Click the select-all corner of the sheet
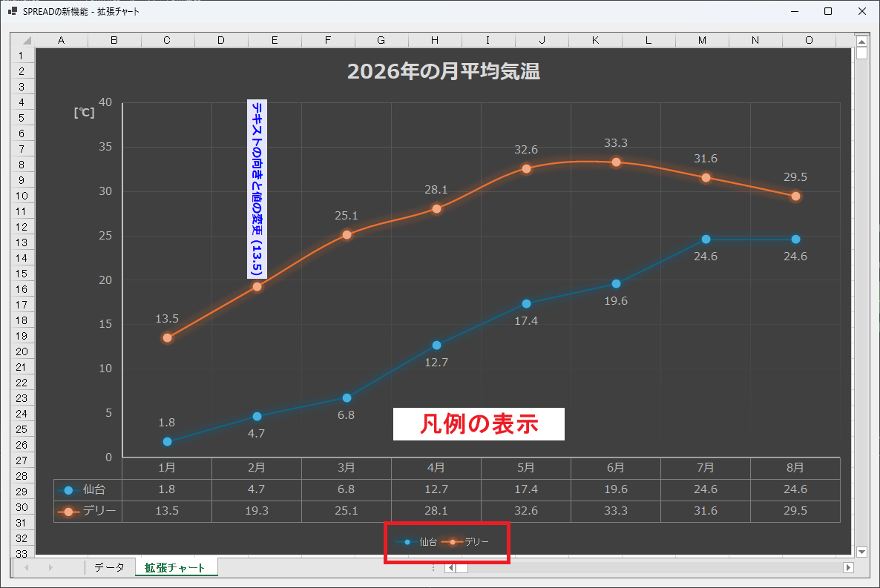 coord(23,40)
